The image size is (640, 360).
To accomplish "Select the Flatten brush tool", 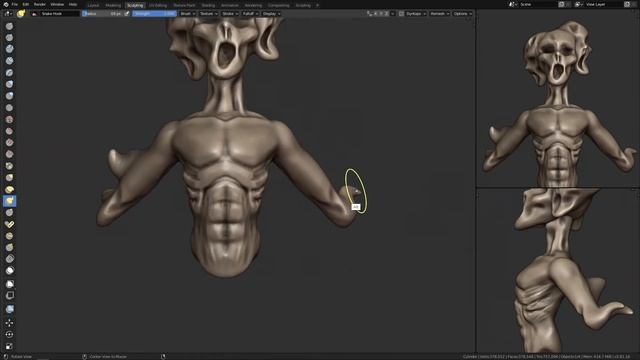I will click(9, 131).
